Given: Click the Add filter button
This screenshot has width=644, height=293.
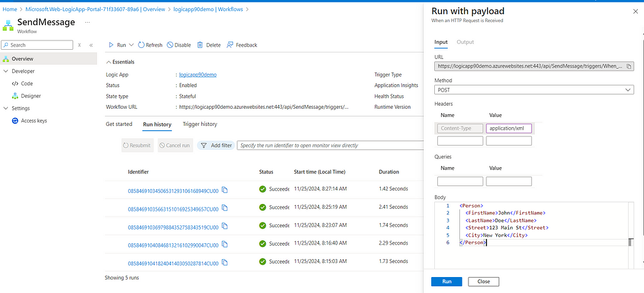Looking at the screenshot, I should [x=216, y=145].
